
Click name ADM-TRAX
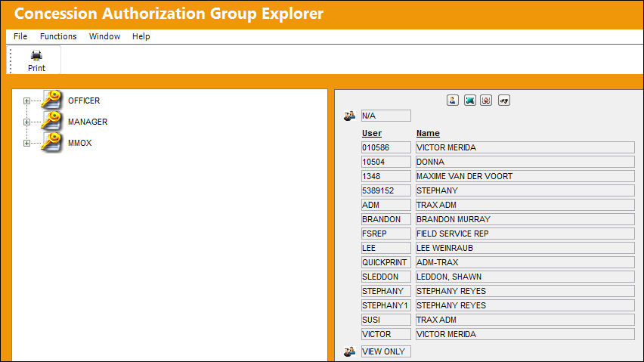tap(525, 262)
